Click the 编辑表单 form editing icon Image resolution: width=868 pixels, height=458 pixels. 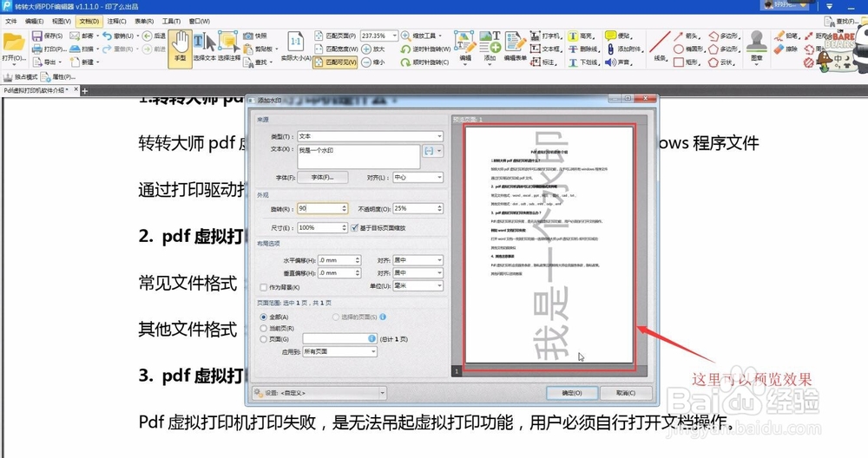515,43
